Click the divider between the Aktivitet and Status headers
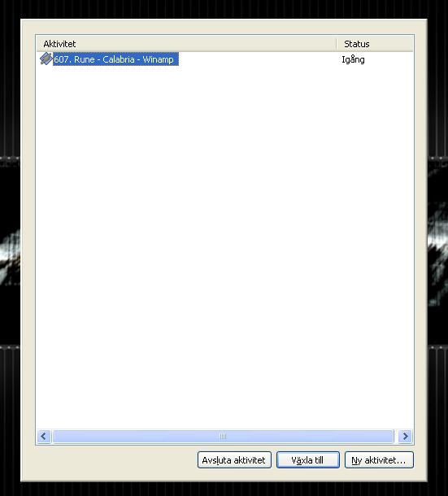This screenshot has width=448, height=496. pos(337,44)
